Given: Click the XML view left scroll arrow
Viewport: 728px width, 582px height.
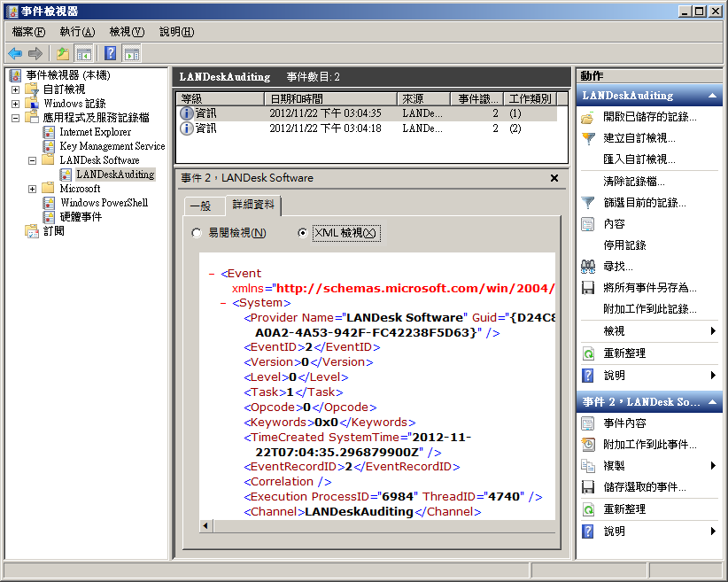Looking at the screenshot, I should pos(205,526).
